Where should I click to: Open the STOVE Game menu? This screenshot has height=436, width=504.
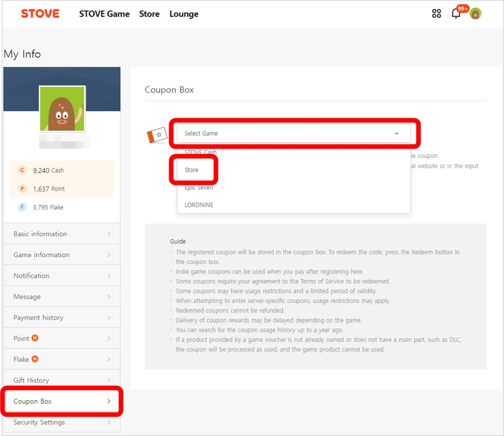point(104,14)
